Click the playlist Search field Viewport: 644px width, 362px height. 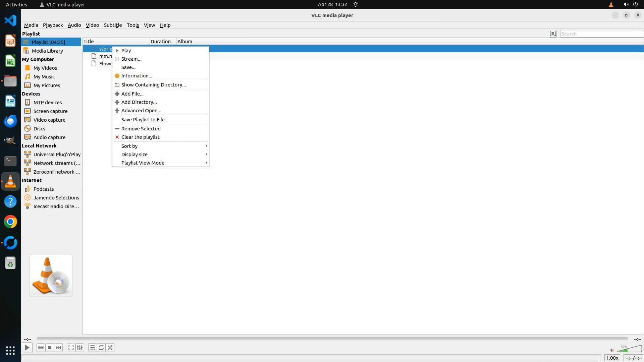click(601, 34)
